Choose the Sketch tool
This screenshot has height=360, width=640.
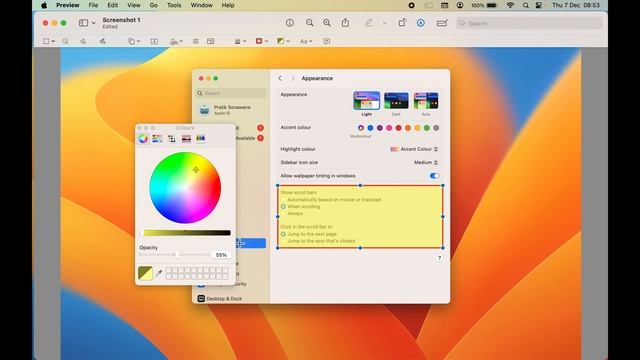coord(83,41)
